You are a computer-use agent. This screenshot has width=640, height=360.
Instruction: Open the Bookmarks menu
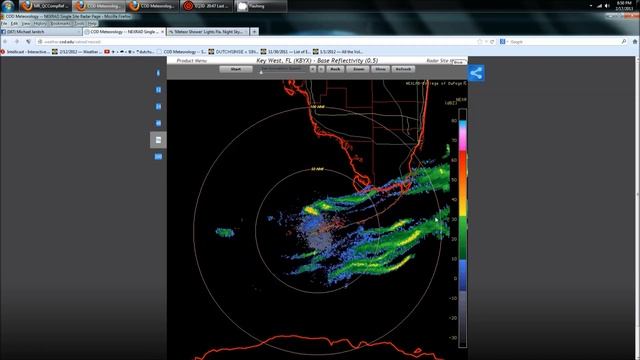point(61,24)
